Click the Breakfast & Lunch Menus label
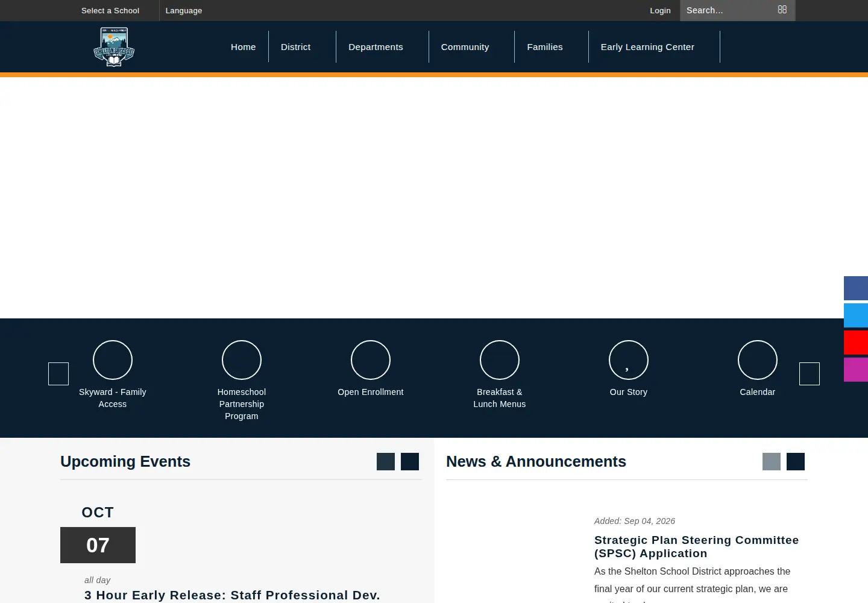Image resolution: width=868 pixels, height=603 pixels. click(500, 398)
